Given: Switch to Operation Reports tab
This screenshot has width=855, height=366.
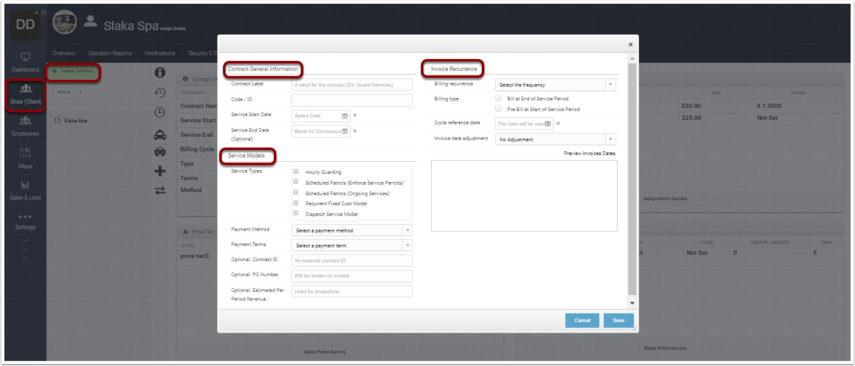Looking at the screenshot, I should [110, 53].
